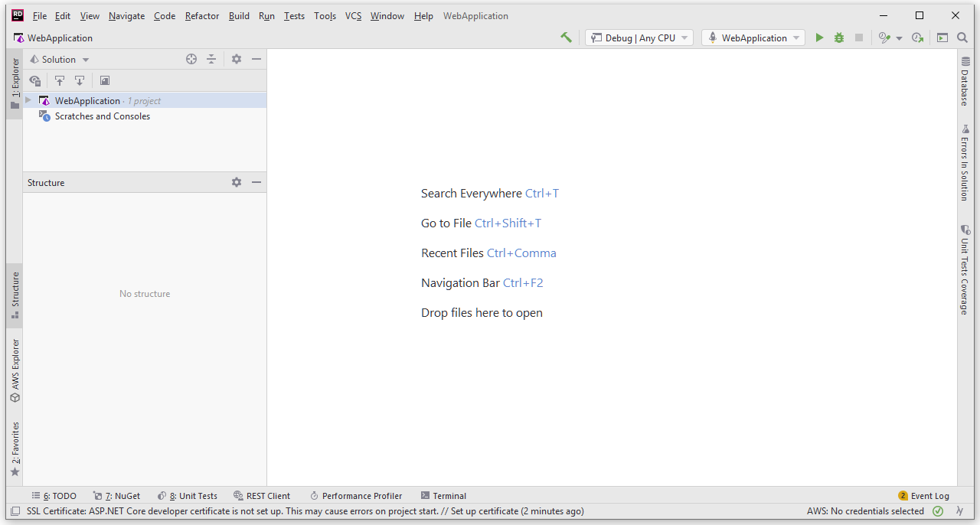
Task: Open the 8: Unit Tests tool window
Action: point(188,496)
